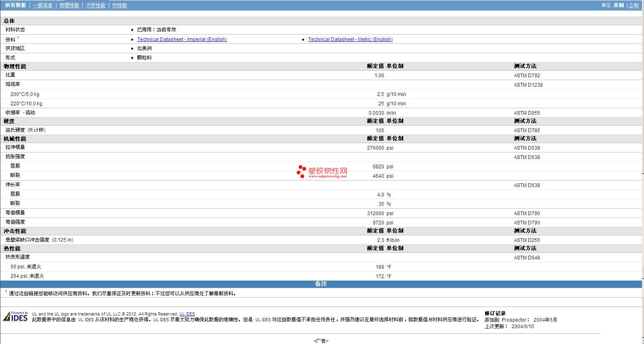Click the <广告> label at the bottom
Image resolution: width=644 pixels, height=344 pixels.
coord(321,341)
